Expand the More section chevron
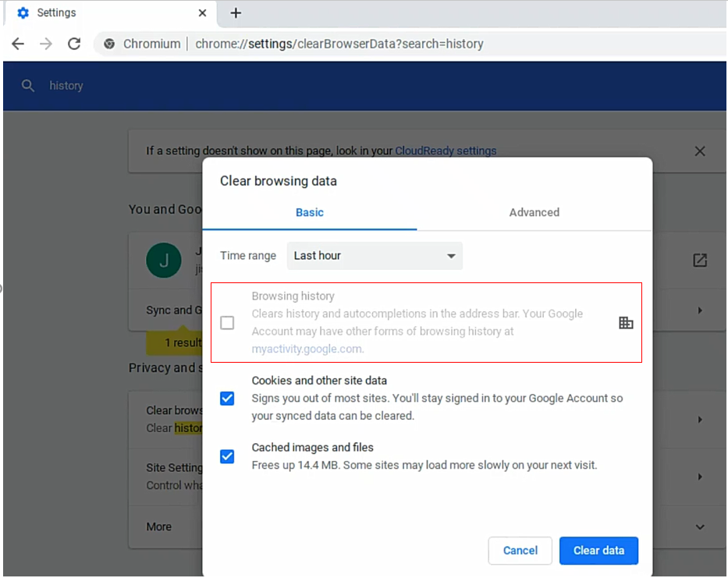The height and width of the screenshot is (578, 728). tap(699, 527)
